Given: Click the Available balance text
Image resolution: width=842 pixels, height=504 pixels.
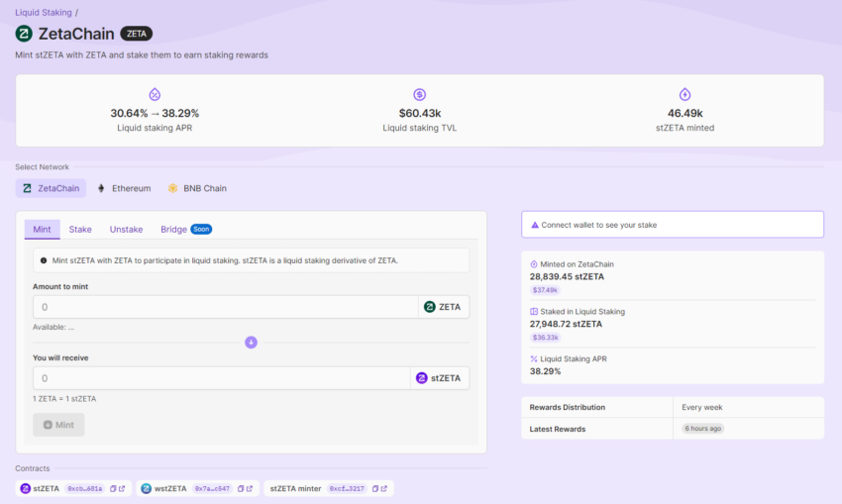Looking at the screenshot, I should coord(53,327).
